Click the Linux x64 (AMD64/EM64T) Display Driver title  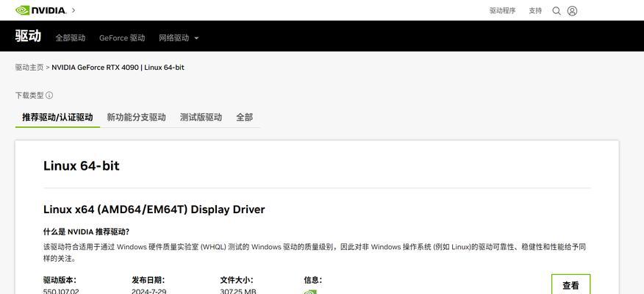[154, 209]
